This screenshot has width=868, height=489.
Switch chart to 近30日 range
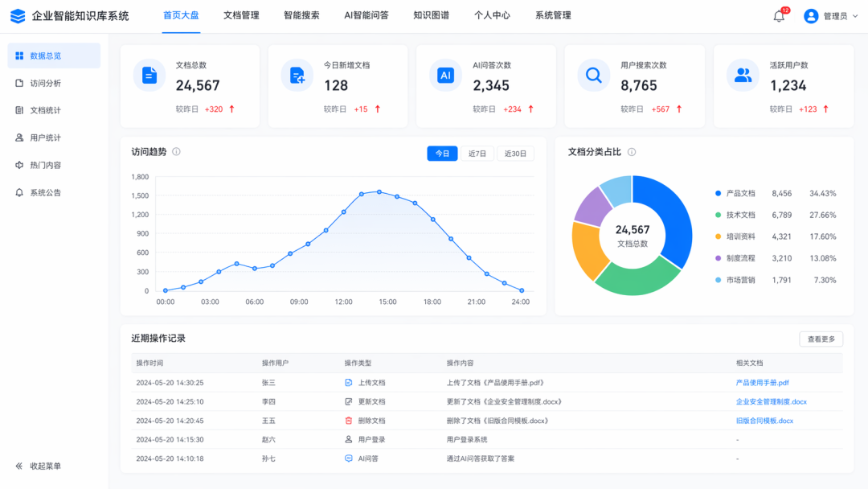coord(515,154)
